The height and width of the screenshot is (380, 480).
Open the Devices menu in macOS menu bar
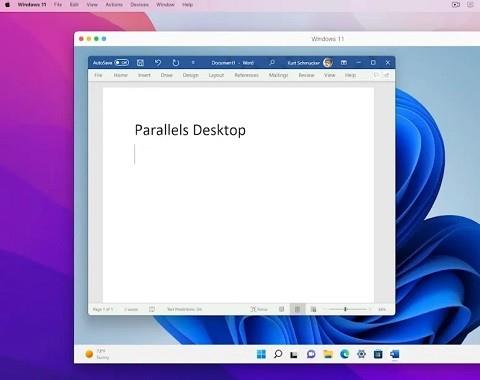(x=140, y=5)
